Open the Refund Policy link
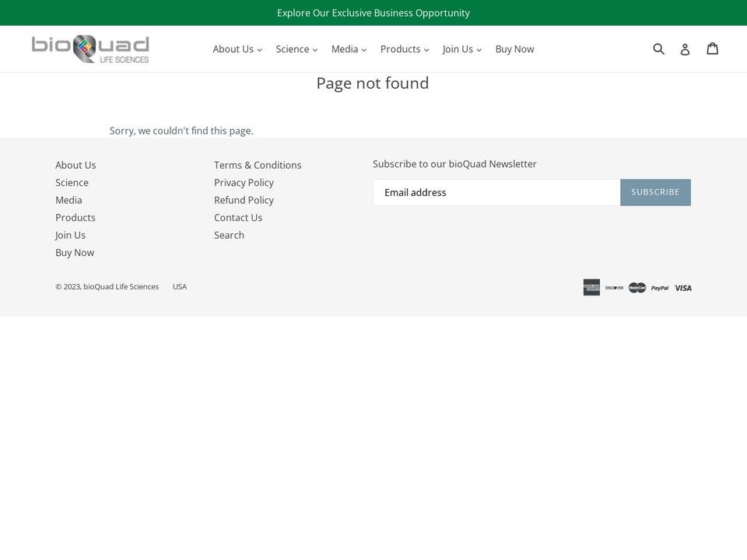Screen dimensions: 747x560 [x=244, y=200]
